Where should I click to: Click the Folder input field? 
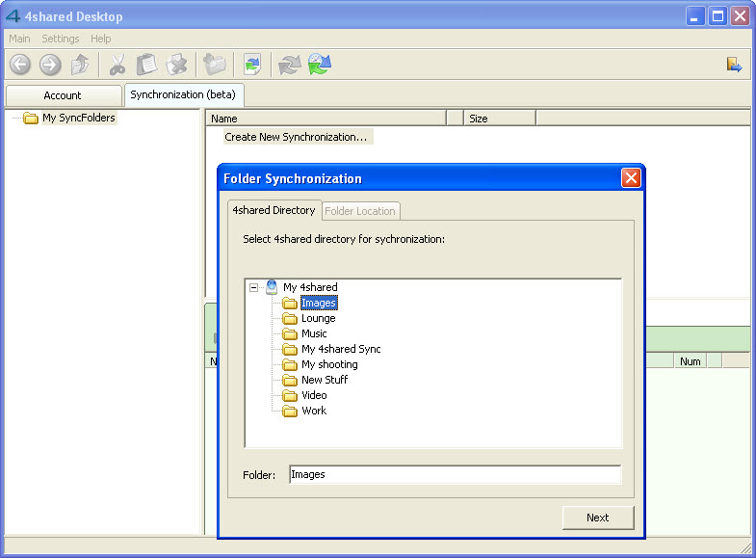pyautogui.click(x=456, y=474)
